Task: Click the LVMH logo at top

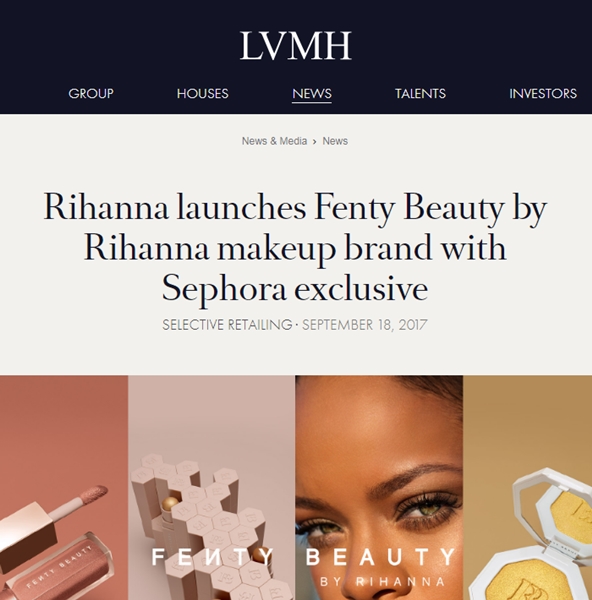Action: click(295, 46)
